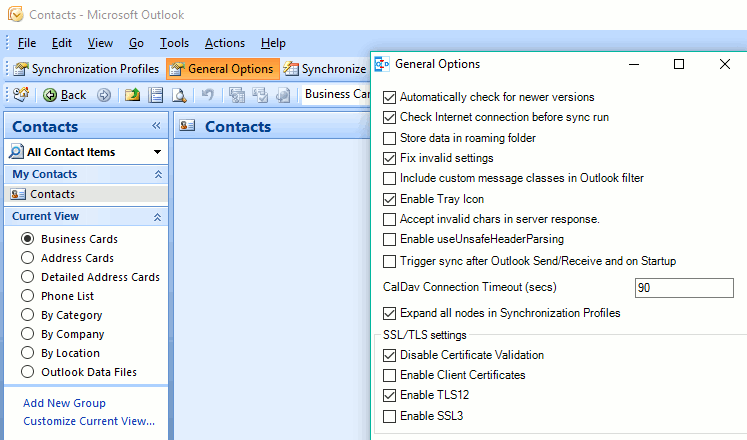Click the General Options toolbar button
The height and width of the screenshot is (440, 747).
point(222,69)
